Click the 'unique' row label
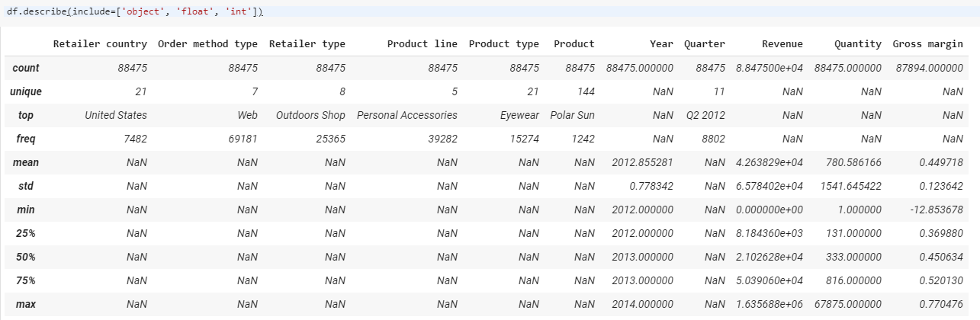Screen dimensions: 980x320 coord(26,91)
